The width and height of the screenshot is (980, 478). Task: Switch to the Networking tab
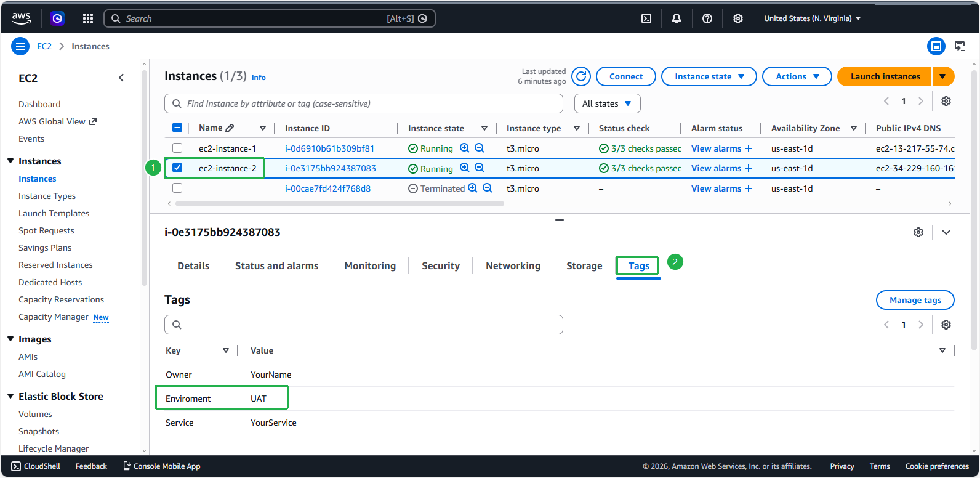513,265
